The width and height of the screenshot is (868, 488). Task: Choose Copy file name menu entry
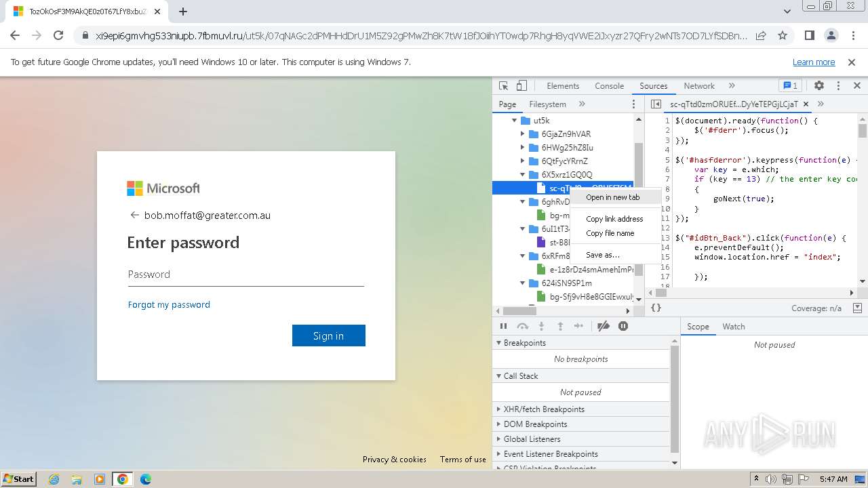tap(615, 233)
